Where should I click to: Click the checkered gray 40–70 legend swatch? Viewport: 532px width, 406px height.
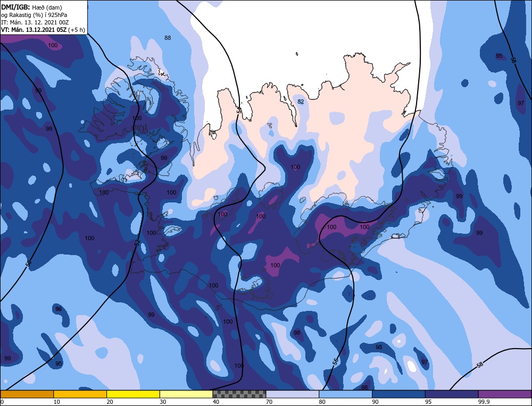[x=239, y=394]
